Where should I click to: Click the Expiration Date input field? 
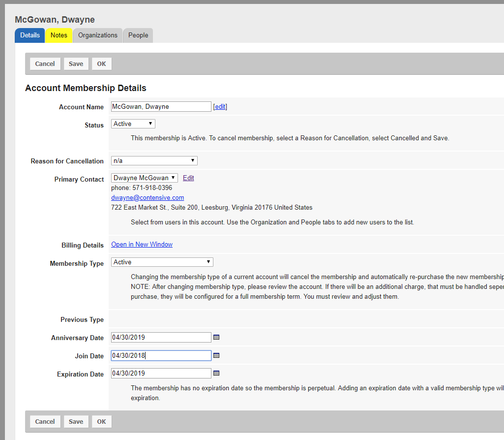click(x=161, y=374)
